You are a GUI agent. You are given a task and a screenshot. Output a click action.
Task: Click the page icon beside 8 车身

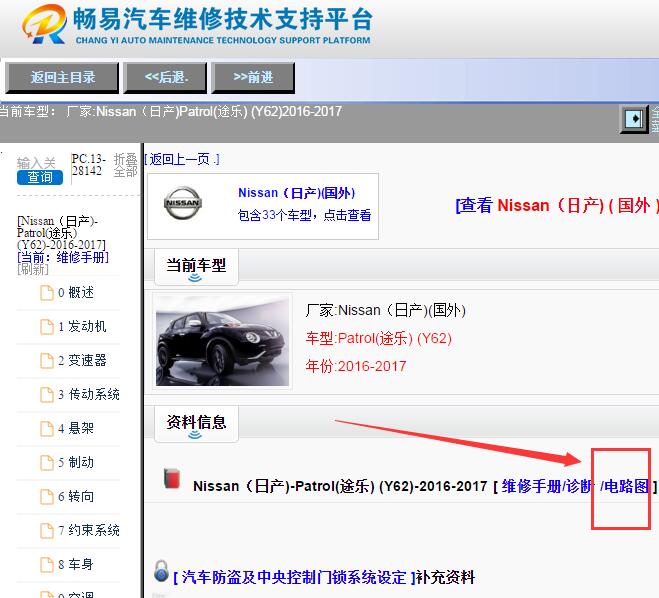(x=47, y=565)
